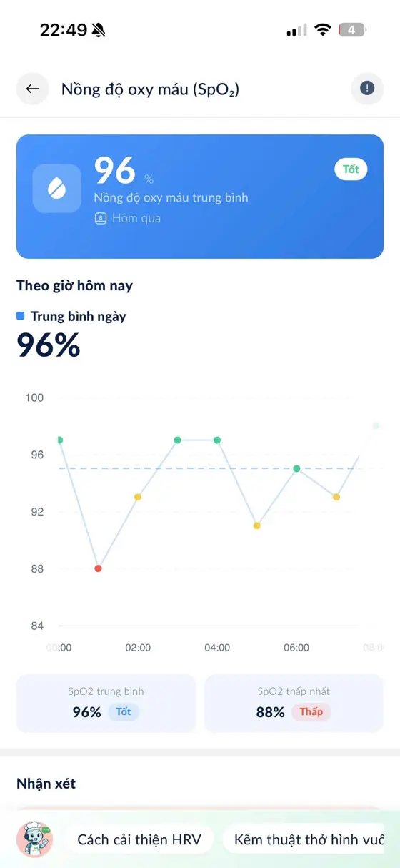Tap the blood drop icon in blue card

(x=57, y=188)
